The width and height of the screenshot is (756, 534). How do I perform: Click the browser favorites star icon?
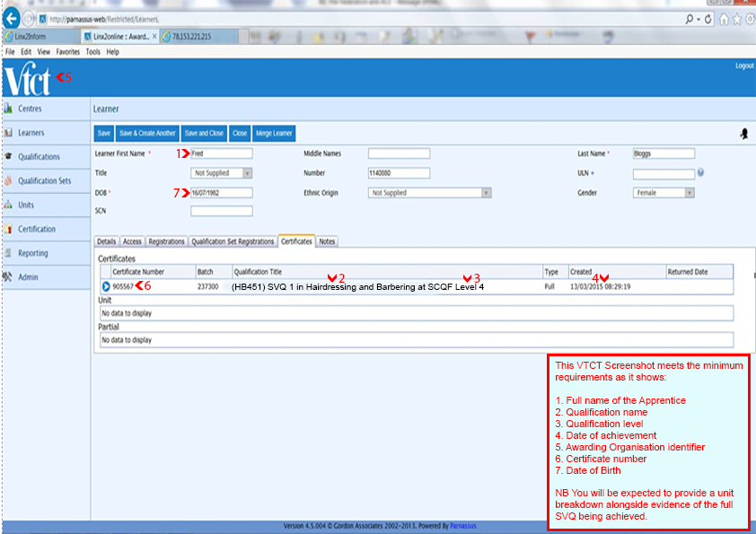pos(736,19)
